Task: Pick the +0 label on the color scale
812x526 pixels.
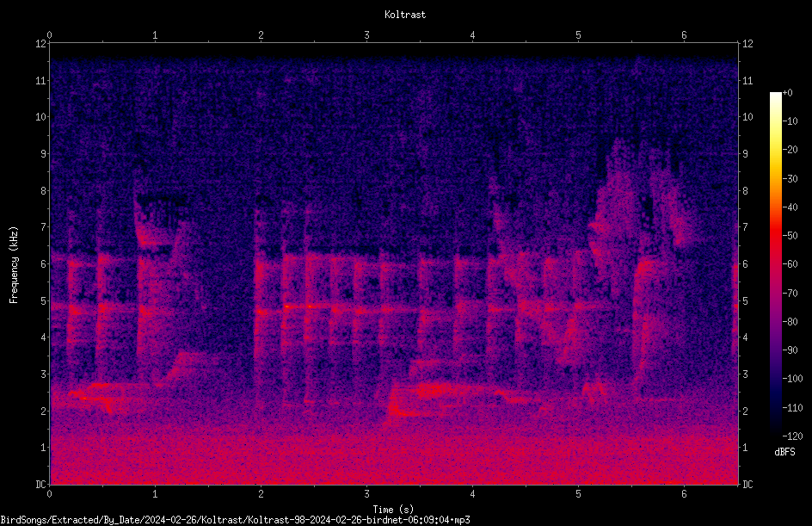Action: click(787, 93)
